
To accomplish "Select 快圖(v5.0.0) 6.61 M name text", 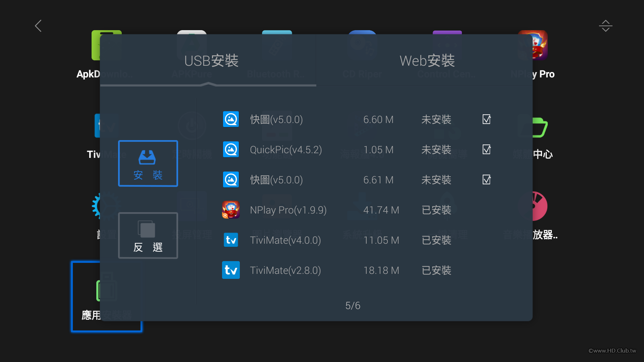I will tap(276, 180).
